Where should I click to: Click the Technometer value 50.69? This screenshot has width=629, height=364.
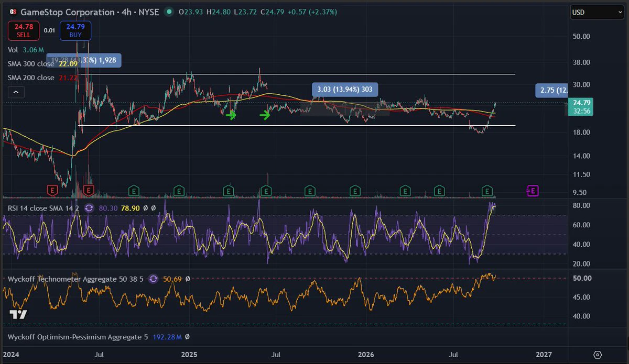172,279
